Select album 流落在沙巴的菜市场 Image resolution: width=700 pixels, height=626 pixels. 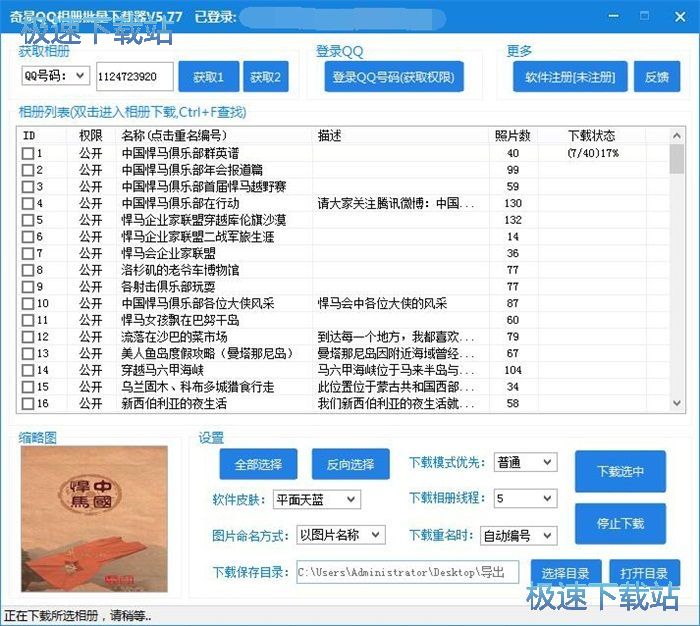click(x=175, y=337)
